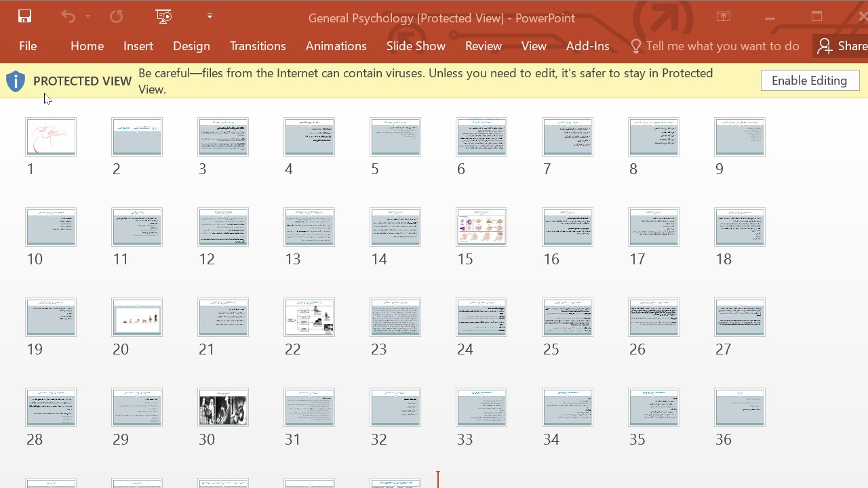Viewport: 868px width, 488px height.
Task: Open the Undo history dropdown arrow
Action: 87,17
